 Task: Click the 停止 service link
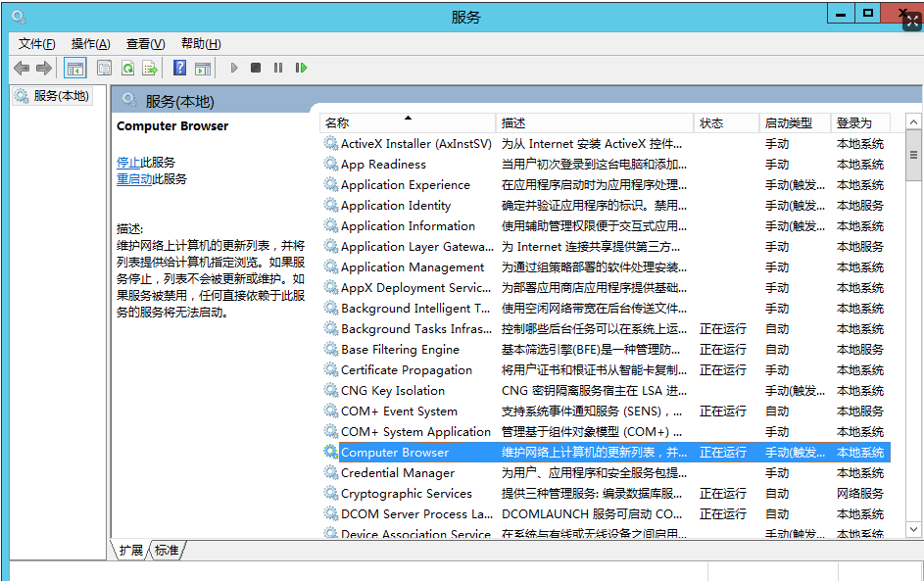(x=128, y=162)
